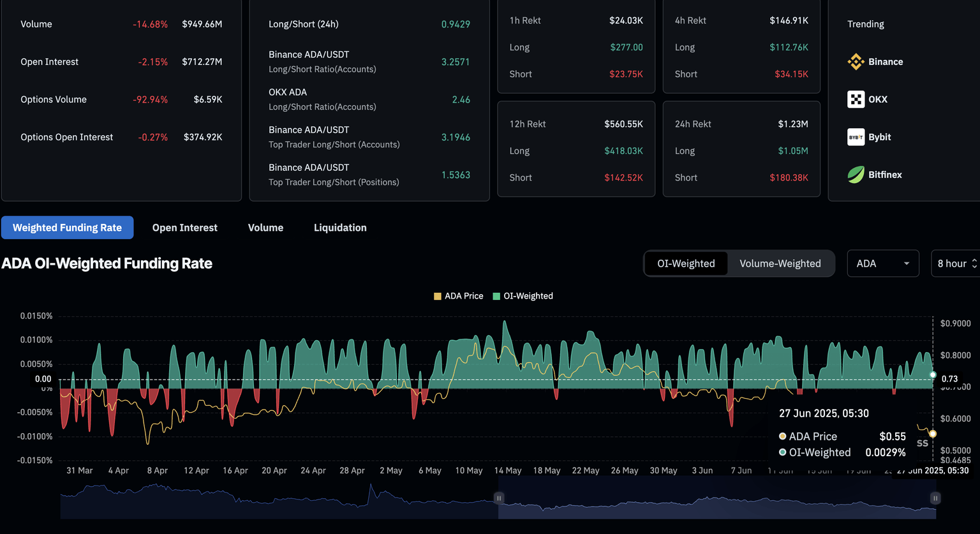Toggle ADA Price legend series

click(458, 296)
